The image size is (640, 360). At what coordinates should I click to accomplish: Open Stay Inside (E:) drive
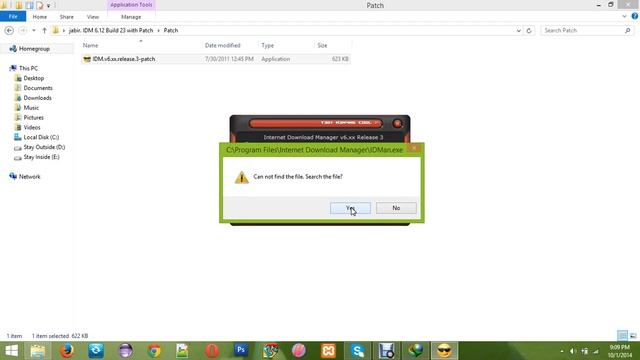pyautogui.click(x=41, y=157)
